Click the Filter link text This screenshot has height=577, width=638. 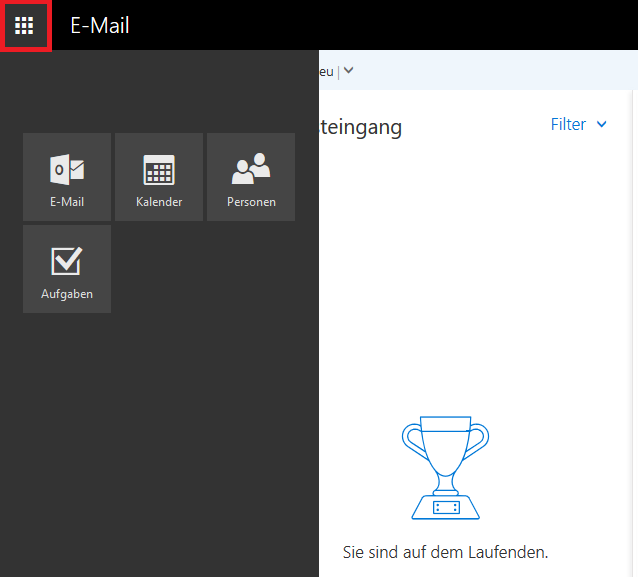[568, 125]
